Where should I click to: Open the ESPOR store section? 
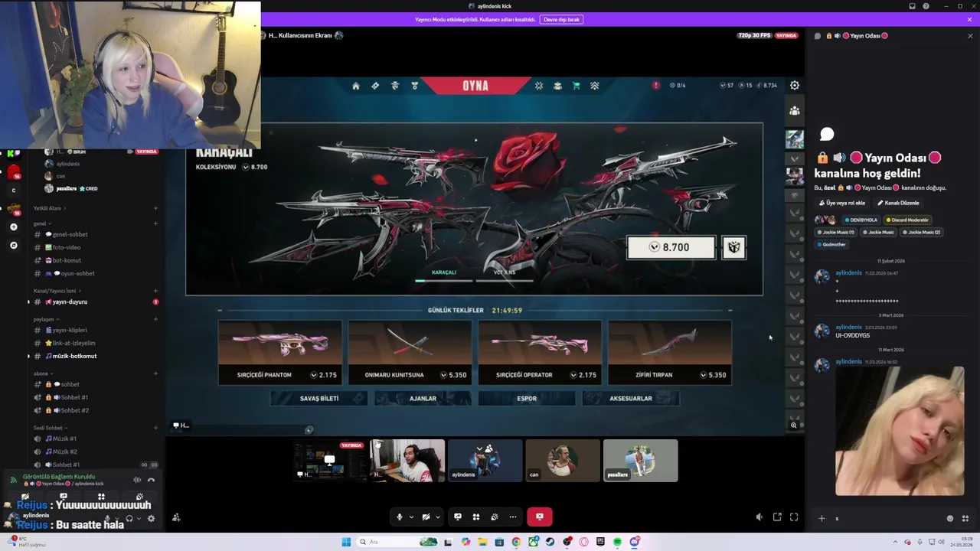point(527,398)
